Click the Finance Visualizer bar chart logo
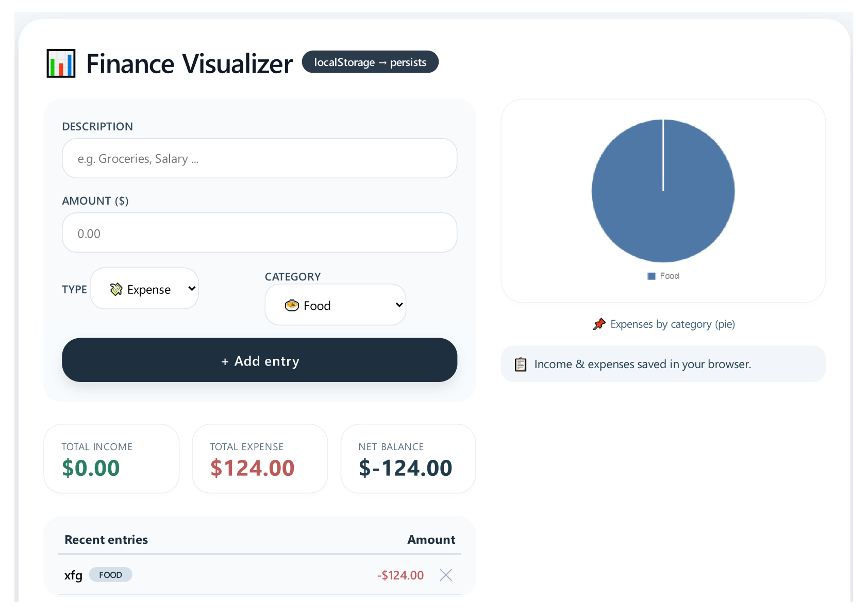Image resolution: width=868 pixels, height=614 pixels. pos(61,63)
